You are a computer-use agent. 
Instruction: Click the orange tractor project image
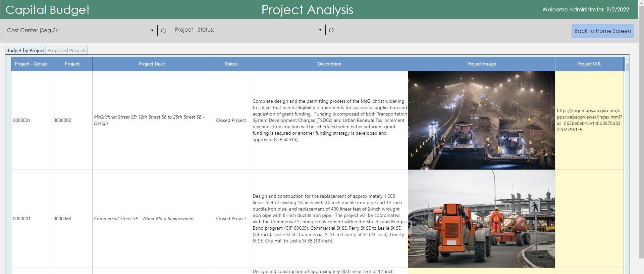[482, 219]
